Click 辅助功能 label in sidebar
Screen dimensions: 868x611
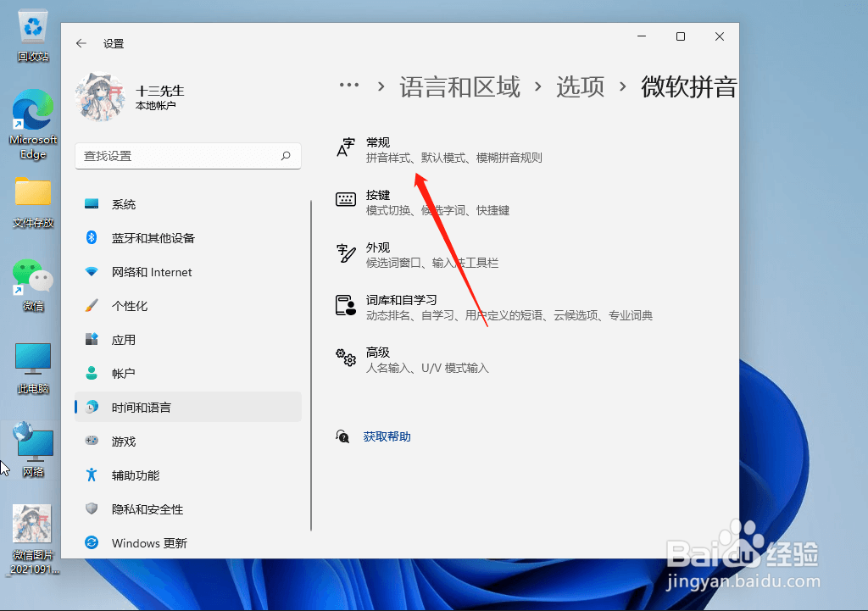[136, 475]
